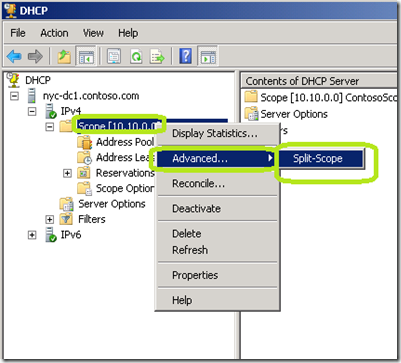This screenshot has width=401, height=363.
Task: Click the Filters funnel folder icon
Action: point(66,219)
